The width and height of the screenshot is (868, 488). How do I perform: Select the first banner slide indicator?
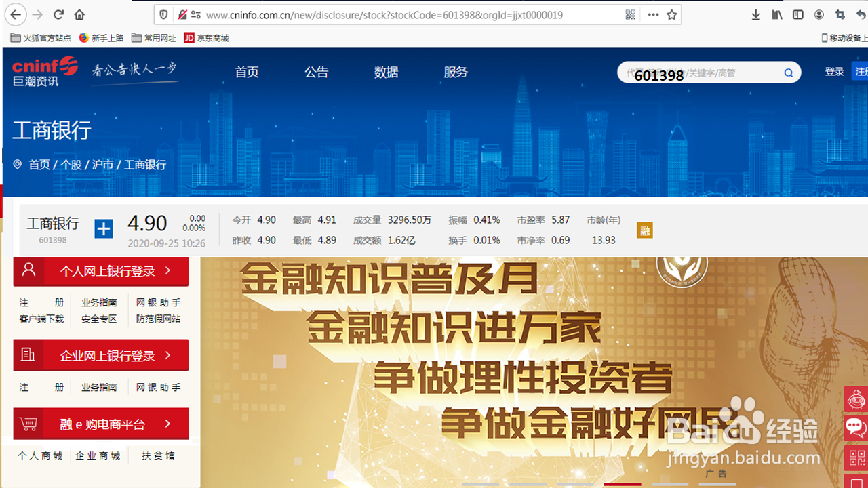pyautogui.click(x=481, y=484)
